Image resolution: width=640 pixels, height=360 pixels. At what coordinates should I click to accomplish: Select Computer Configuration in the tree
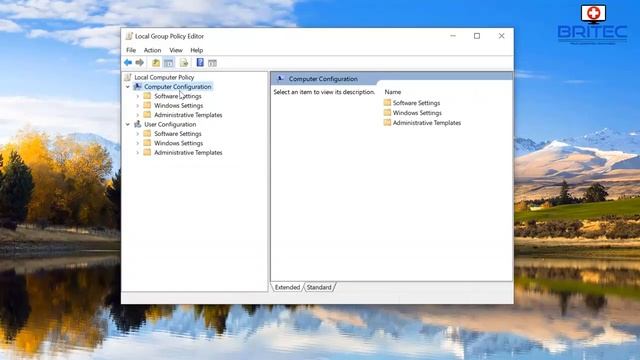[178, 87]
